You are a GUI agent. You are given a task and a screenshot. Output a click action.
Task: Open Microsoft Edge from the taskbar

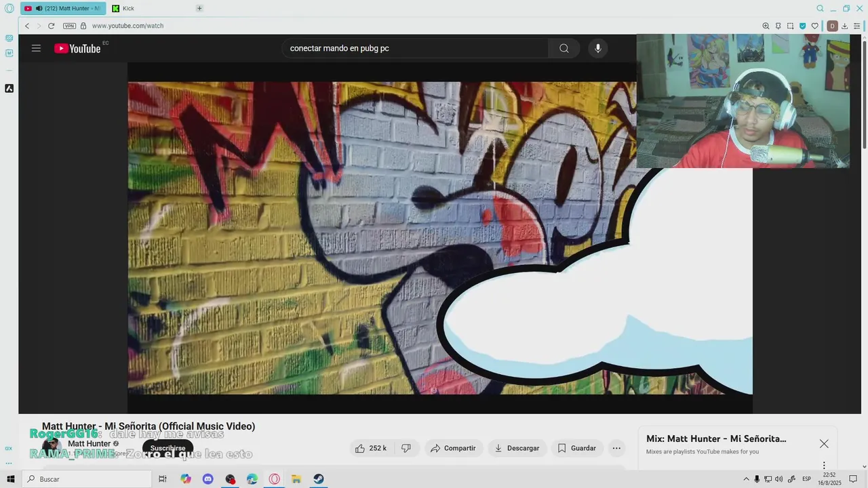252,479
